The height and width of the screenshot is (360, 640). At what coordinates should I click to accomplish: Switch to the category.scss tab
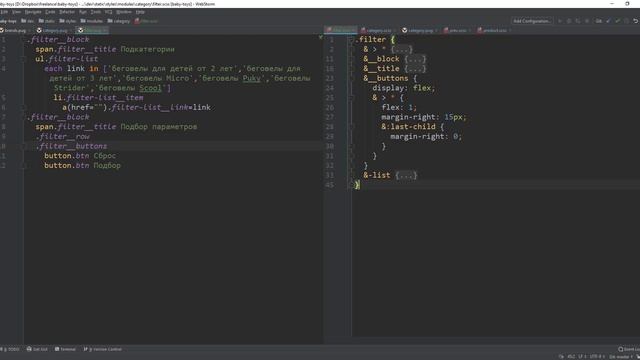378,30
